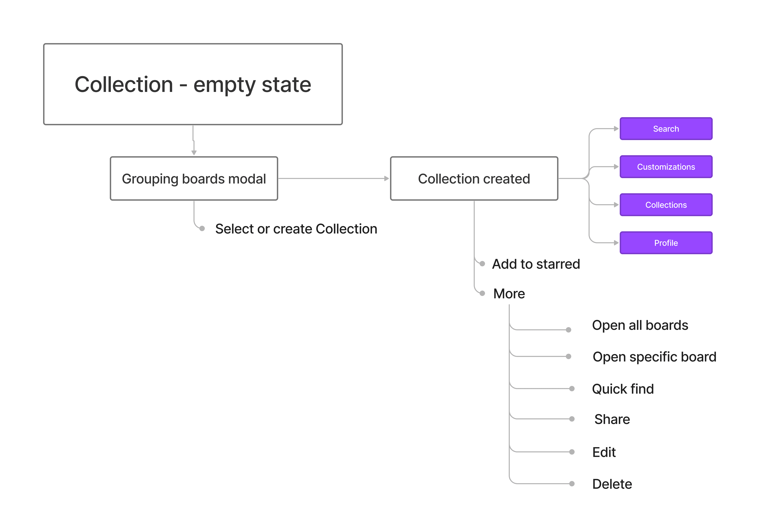Click the arrowhead pointing into Collection created
The image size is (759, 532).
pyautogui.click(x=386, y=178)
